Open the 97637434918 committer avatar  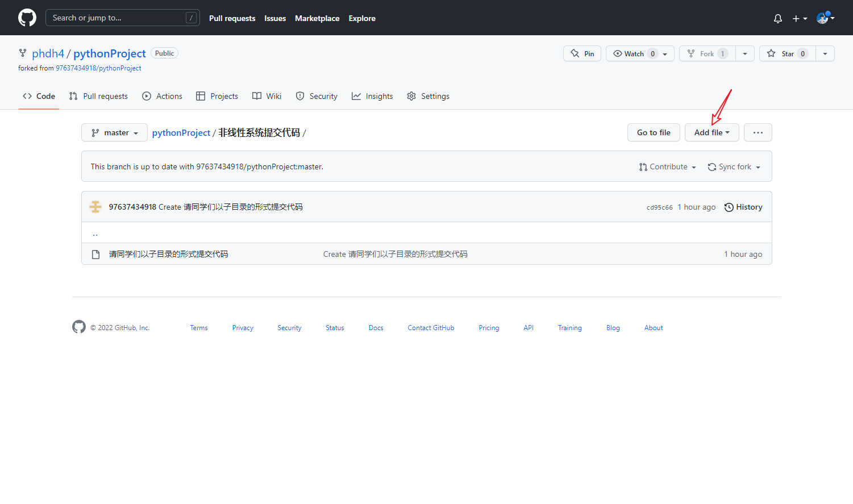pos(95,207)
